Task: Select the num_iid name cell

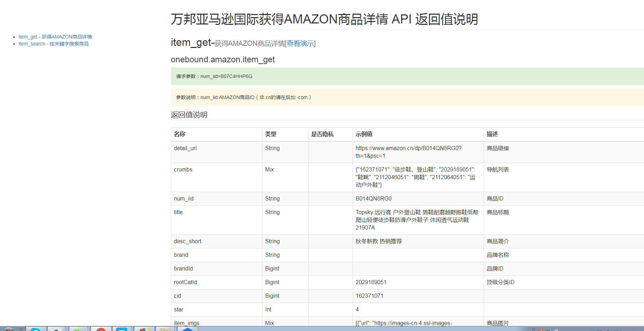Action: tap(216, 199)
